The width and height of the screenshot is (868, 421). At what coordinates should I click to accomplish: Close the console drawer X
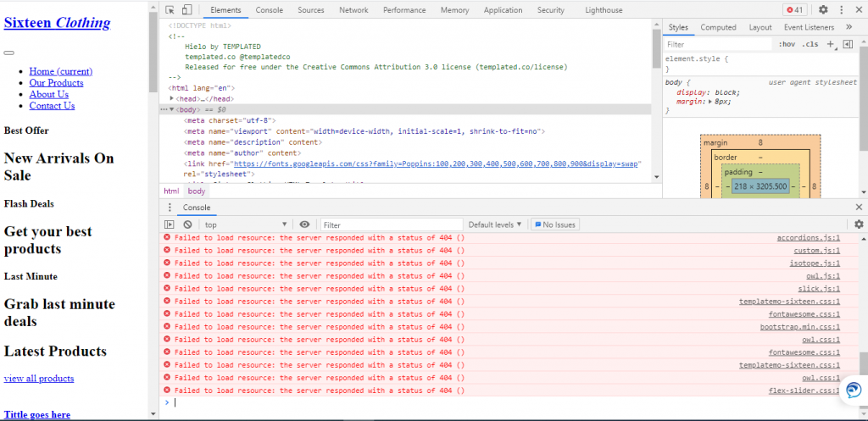(x=859, y=207)
